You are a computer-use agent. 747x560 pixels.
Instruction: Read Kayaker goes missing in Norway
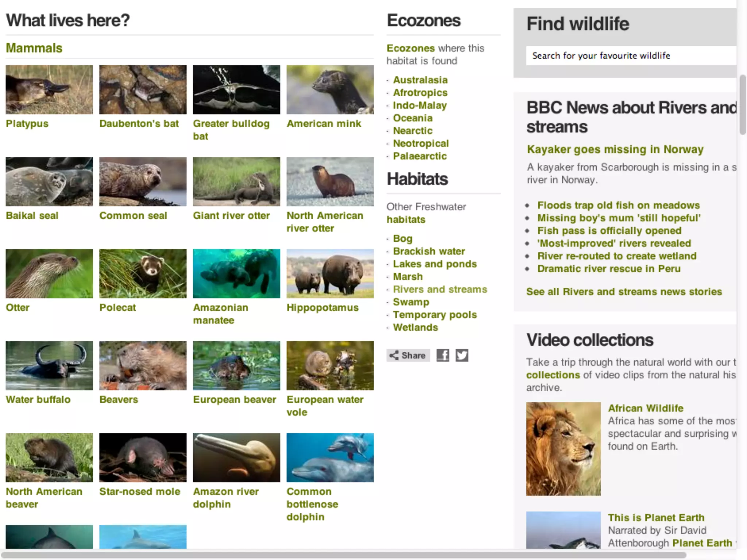pos(615,149)
